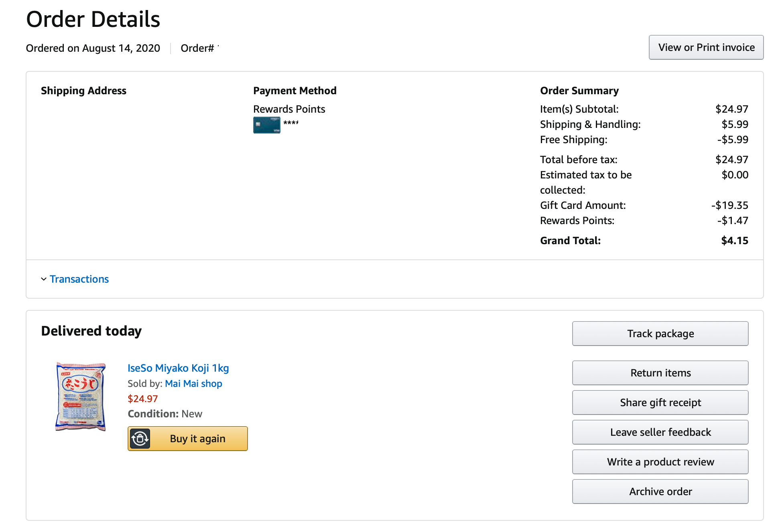
Task: Click the Buy it again button
Action: pos(188,439)
